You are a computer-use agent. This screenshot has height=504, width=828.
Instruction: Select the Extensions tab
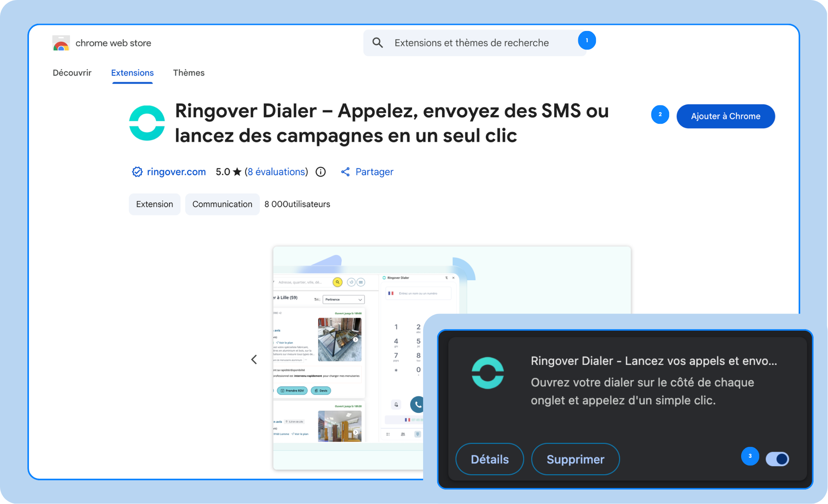132,73
